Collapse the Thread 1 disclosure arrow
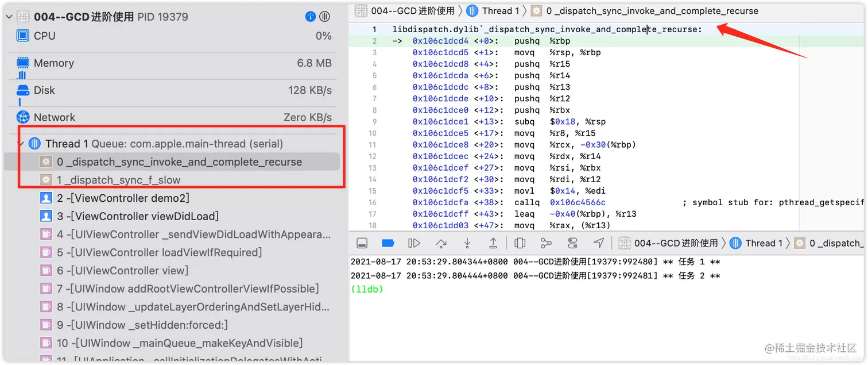868x365 pixels. (21, 144)
